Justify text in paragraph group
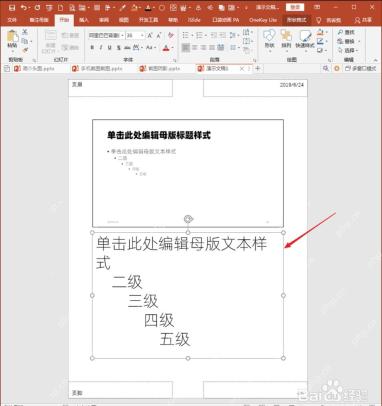382x406 pixels. tap(212, 48)
